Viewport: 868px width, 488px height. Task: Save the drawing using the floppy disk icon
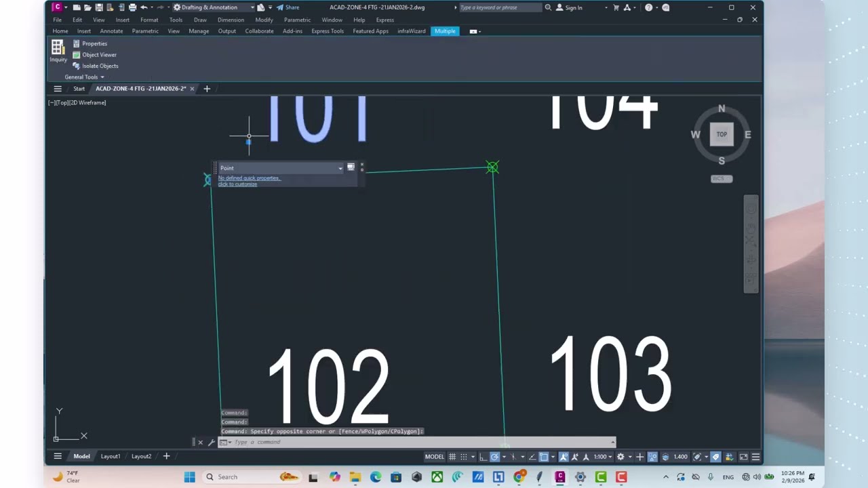(99, 7)
